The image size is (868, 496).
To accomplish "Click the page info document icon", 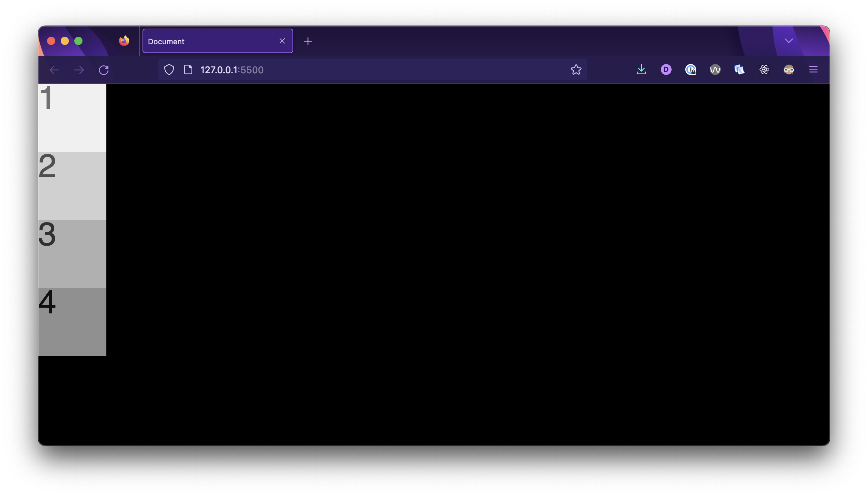I will tap(188, 70).
